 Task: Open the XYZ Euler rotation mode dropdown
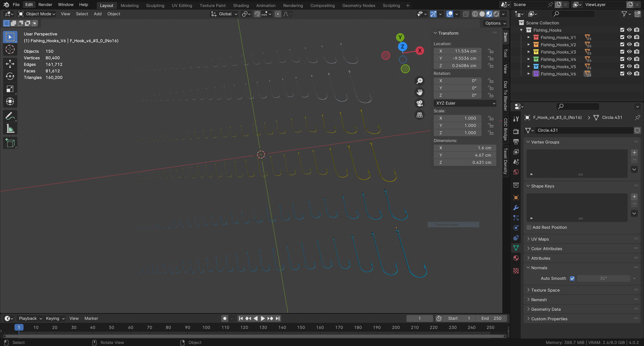click(x=465, y=103)
